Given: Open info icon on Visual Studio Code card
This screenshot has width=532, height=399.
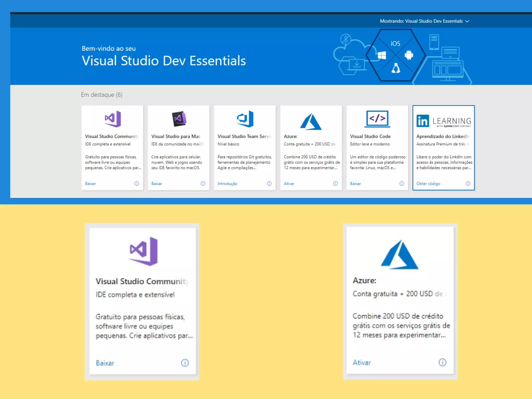Looking at the screenshot, I should coord(402,183).
